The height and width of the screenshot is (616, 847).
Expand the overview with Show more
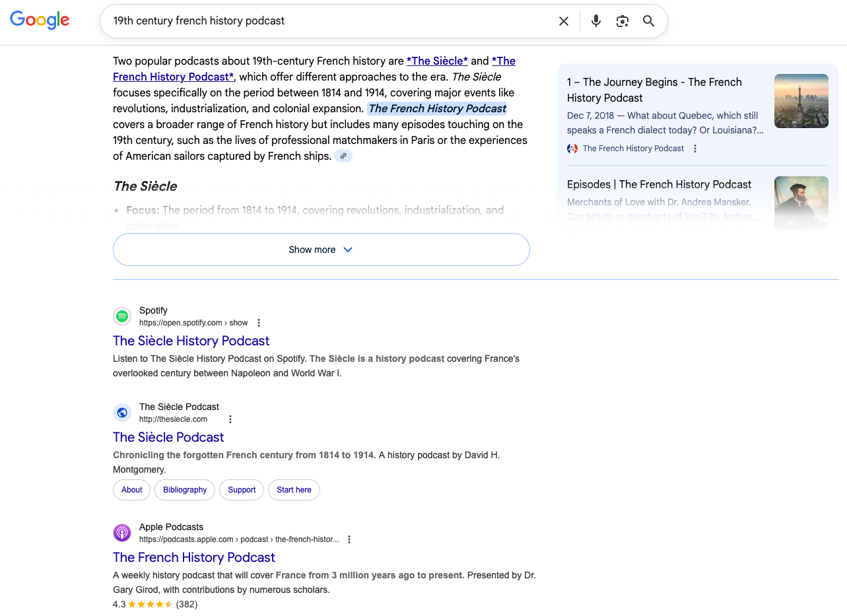pyautogui.click(x=321, y=250)
